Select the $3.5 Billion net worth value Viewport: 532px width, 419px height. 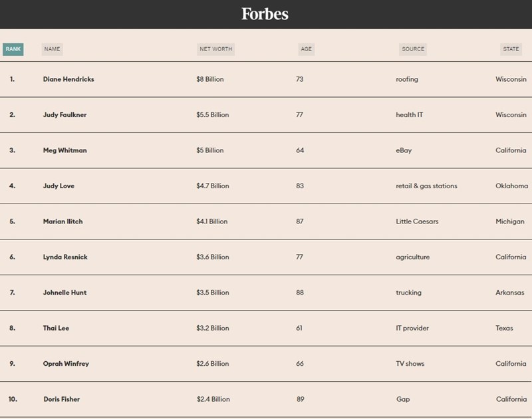click(x=213, y=293)
